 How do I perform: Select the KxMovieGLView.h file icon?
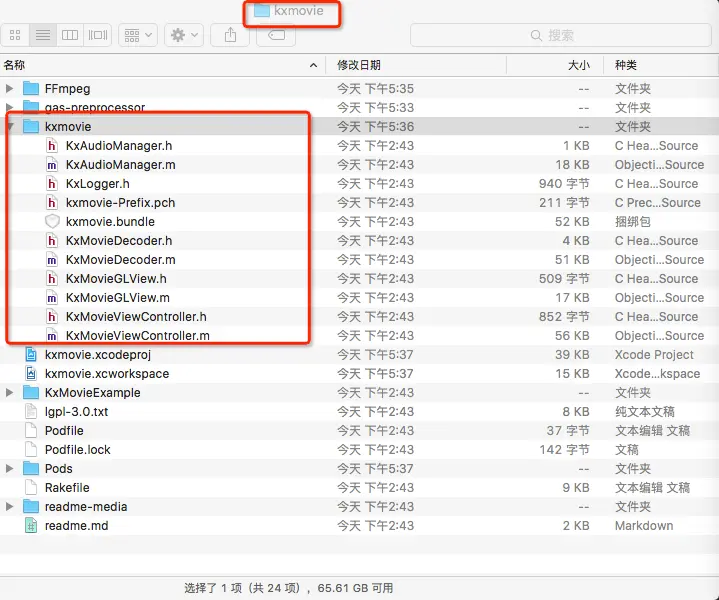pos(52,279)
